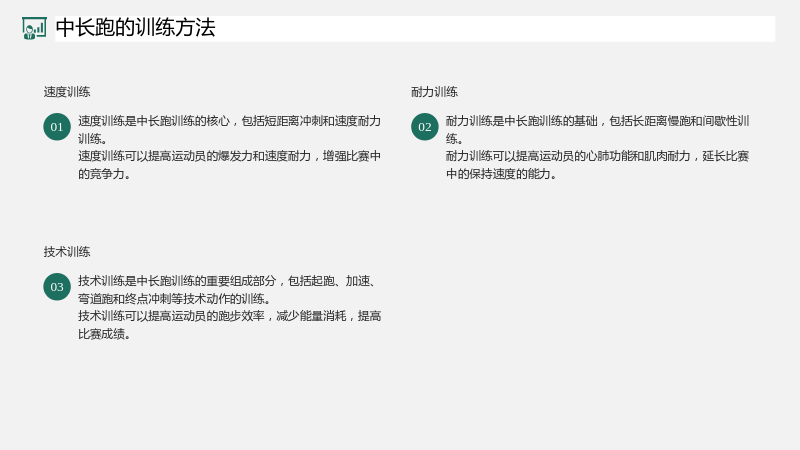Select the line starting 速度训练是中长跑训练的核心

click(x=229, y=121)
